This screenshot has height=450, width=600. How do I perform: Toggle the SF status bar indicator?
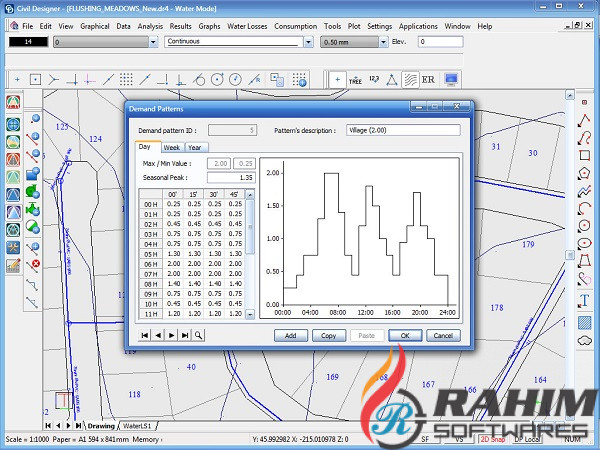[425, 439]
